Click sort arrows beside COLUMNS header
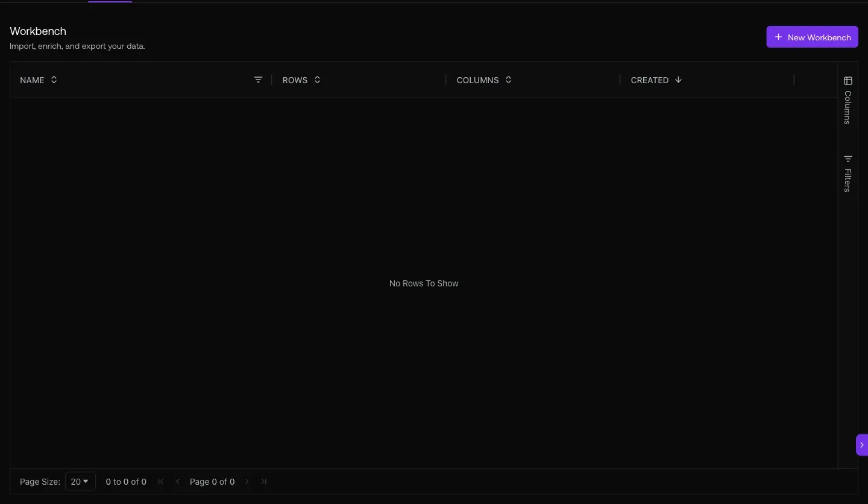The width and height of the screenshot is (868, 504). (508, 80)
